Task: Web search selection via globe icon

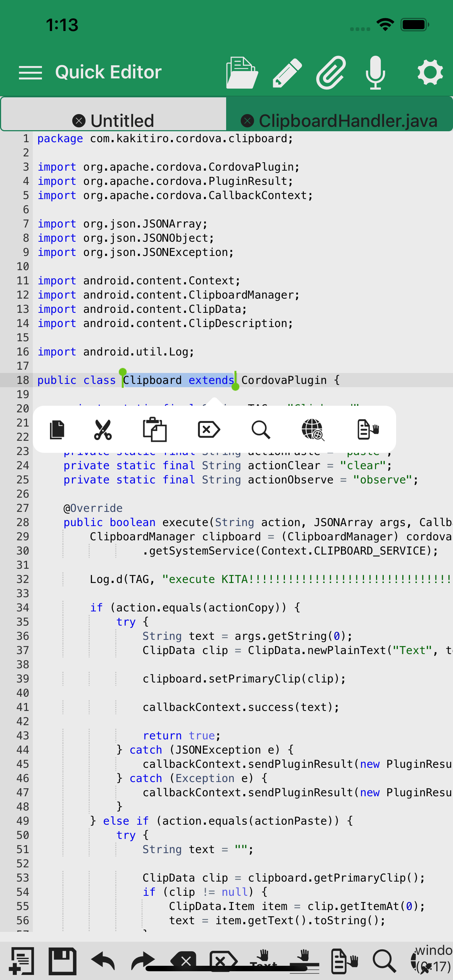Action: pyautogui.click(x=313, y=430)
